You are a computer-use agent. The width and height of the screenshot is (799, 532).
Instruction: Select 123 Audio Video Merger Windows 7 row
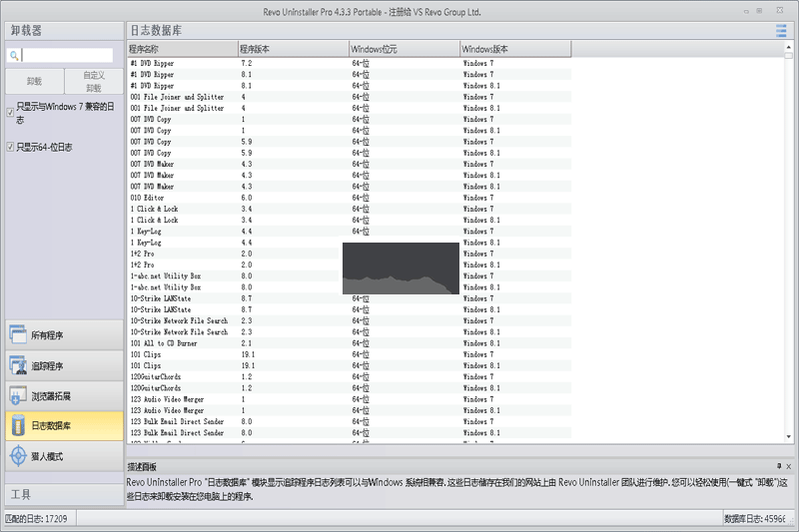350,399
